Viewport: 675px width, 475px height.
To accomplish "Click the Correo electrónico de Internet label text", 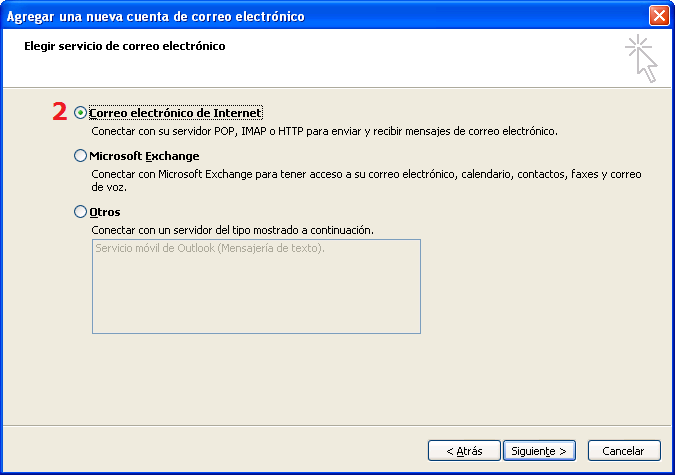I will point(175,113).
